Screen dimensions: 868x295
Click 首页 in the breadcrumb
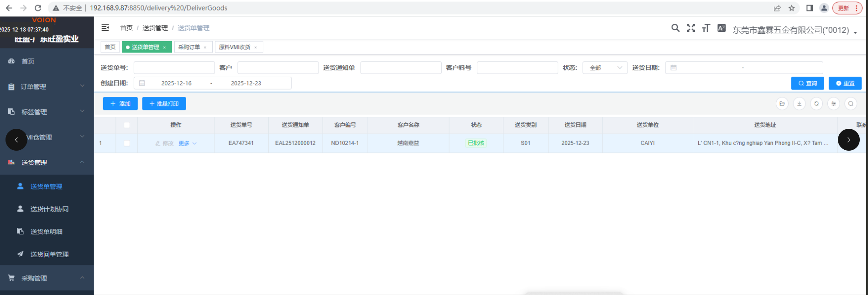(126, 28)
